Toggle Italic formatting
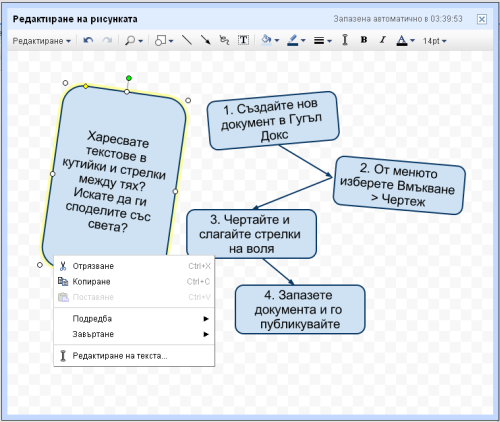This screenshot has height=422, width=500. click(383, 40)
